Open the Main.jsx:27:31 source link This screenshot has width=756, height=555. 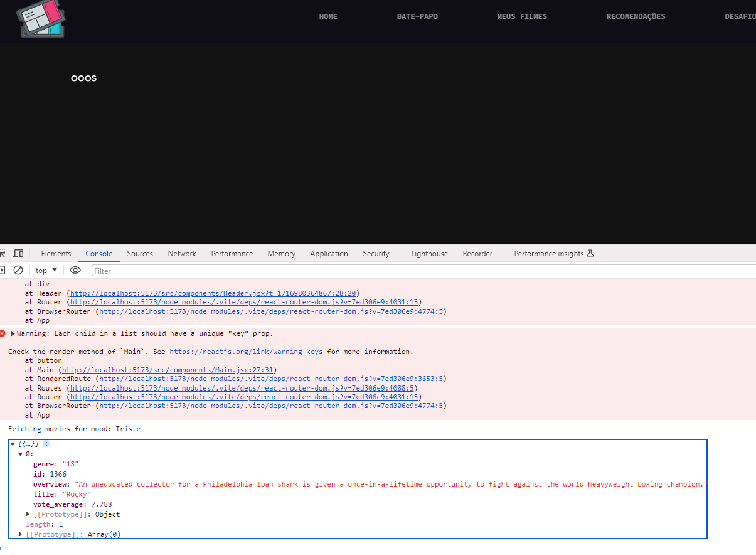168,370
